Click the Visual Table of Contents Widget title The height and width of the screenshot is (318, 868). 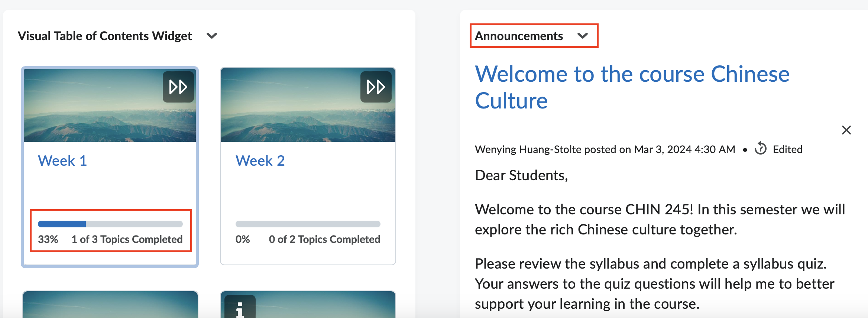click(x=105, y=36)
